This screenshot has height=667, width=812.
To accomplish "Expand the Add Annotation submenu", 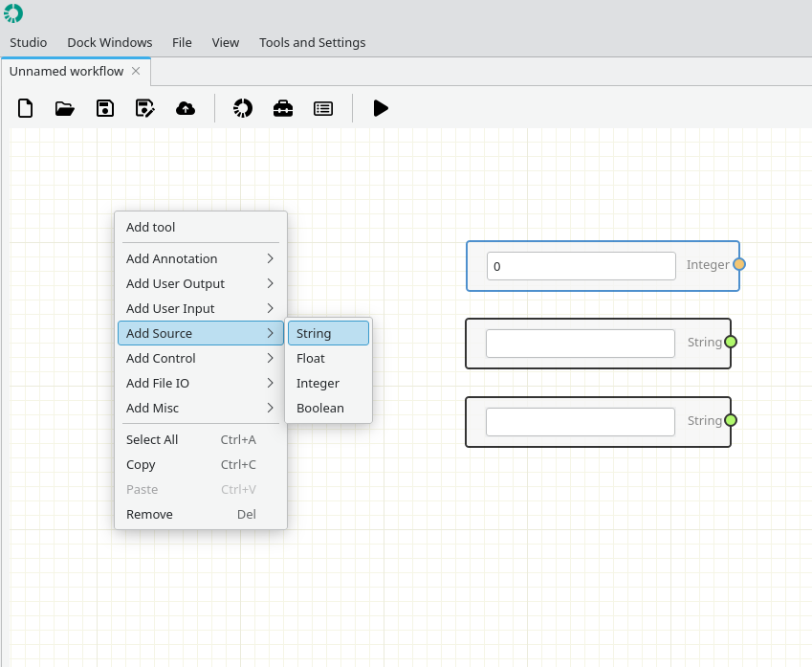I will pos(201,258).
